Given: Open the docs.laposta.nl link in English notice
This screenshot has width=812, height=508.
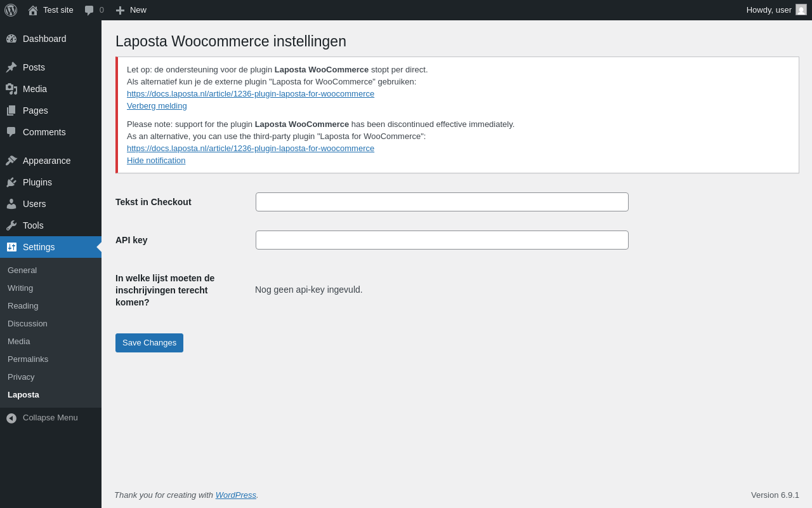Looking at the screenshot, I should 251,149.
